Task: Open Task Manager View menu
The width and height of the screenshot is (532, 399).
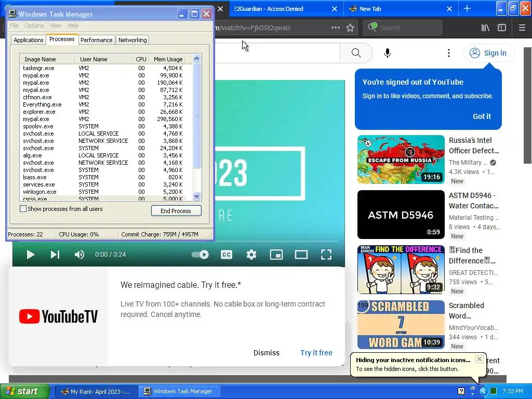Action: [x=56, y=25]
